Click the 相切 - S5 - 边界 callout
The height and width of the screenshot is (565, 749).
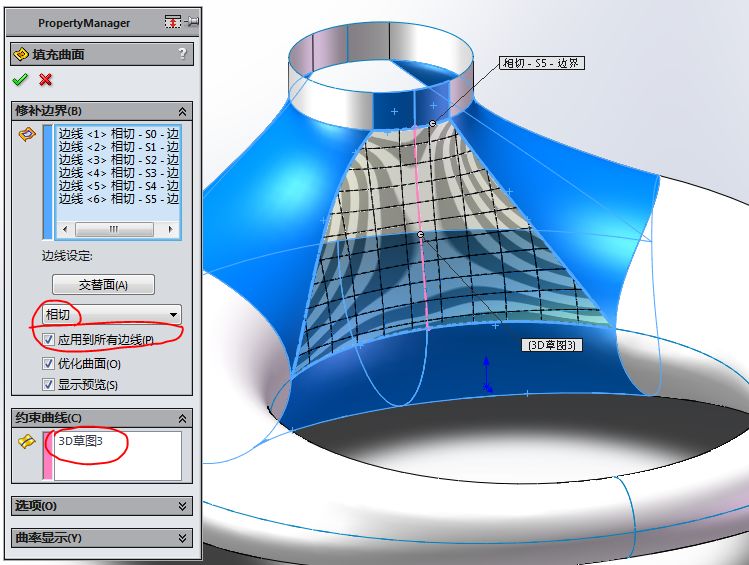tap(542, 63)
